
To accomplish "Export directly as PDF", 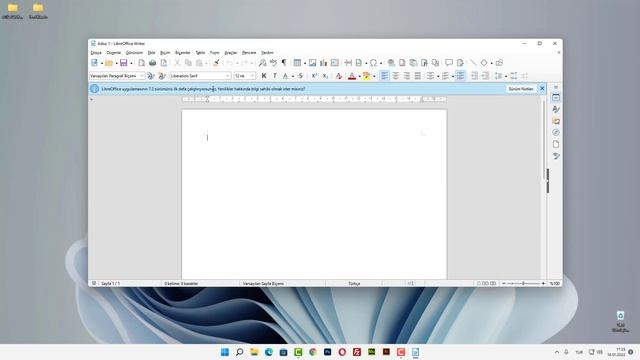I will [x=141, y=63].
